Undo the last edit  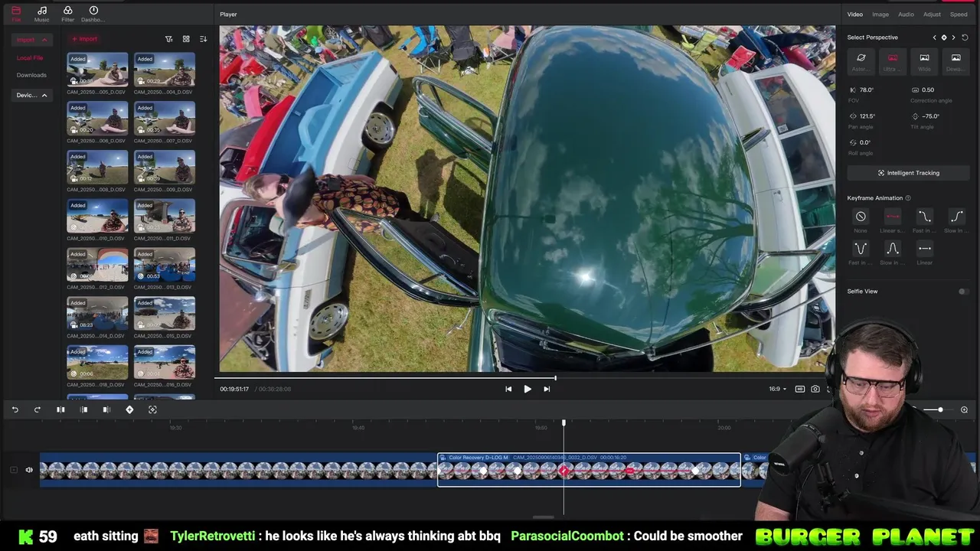[15, 409]
